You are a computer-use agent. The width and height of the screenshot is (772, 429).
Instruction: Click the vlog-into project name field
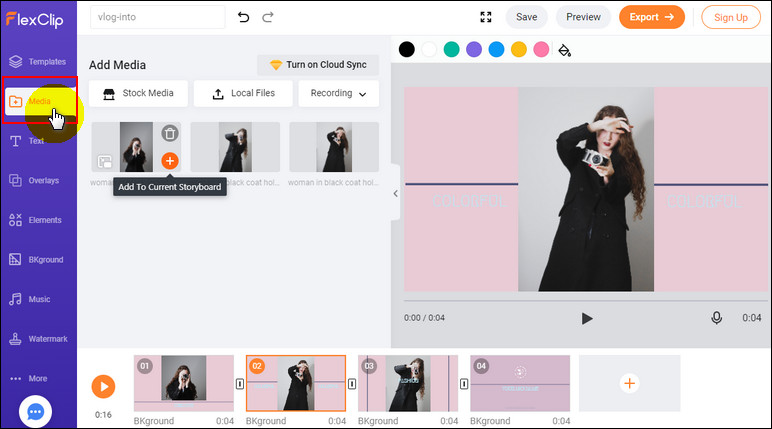click(158, 17)
